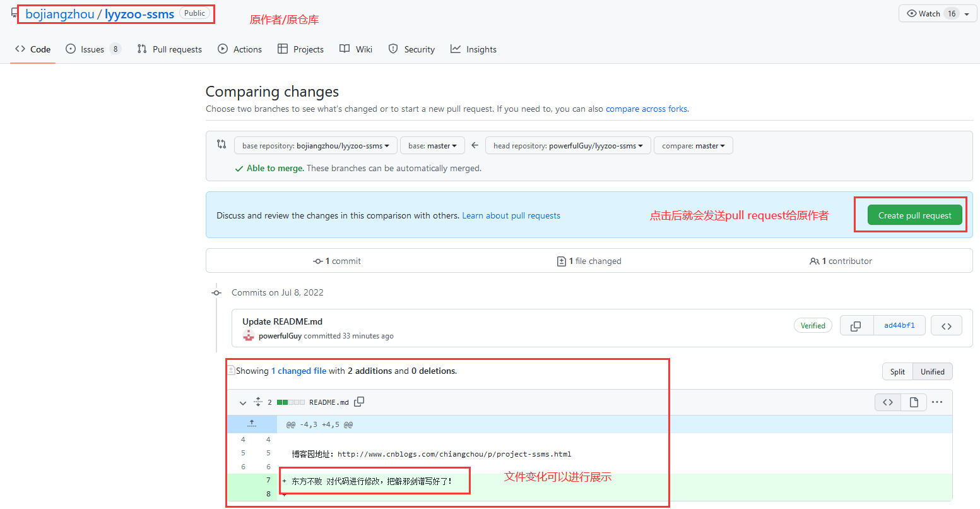Viewport: 980px width, 509px height.
Task: Select new line number 8 in diff
Action: point(268,494)
